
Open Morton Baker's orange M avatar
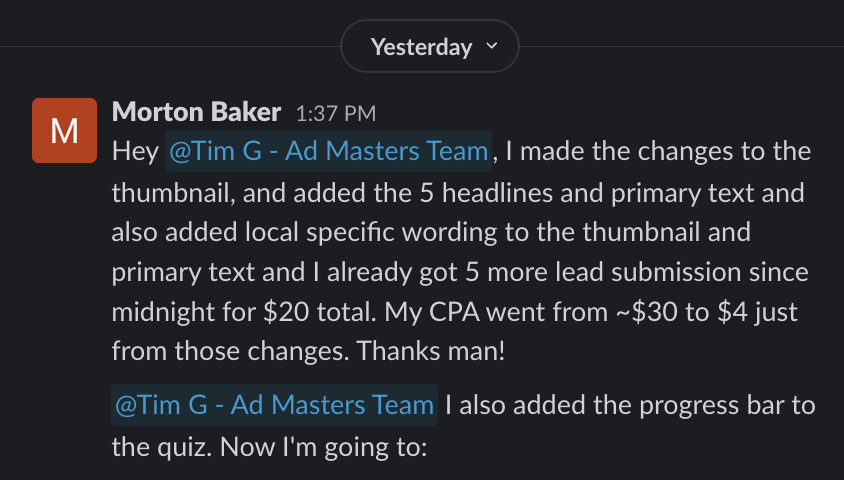tap(65, 130)
